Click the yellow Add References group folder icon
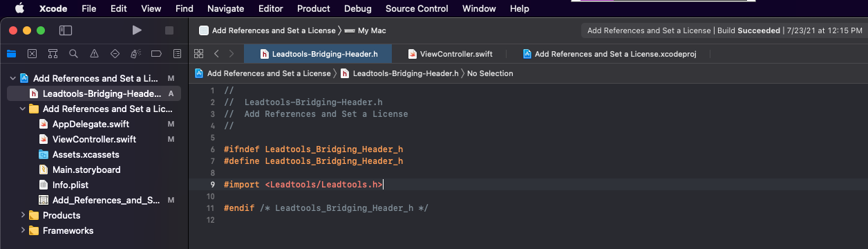Viewport: 868px width, 249px height. coord(34,109)
